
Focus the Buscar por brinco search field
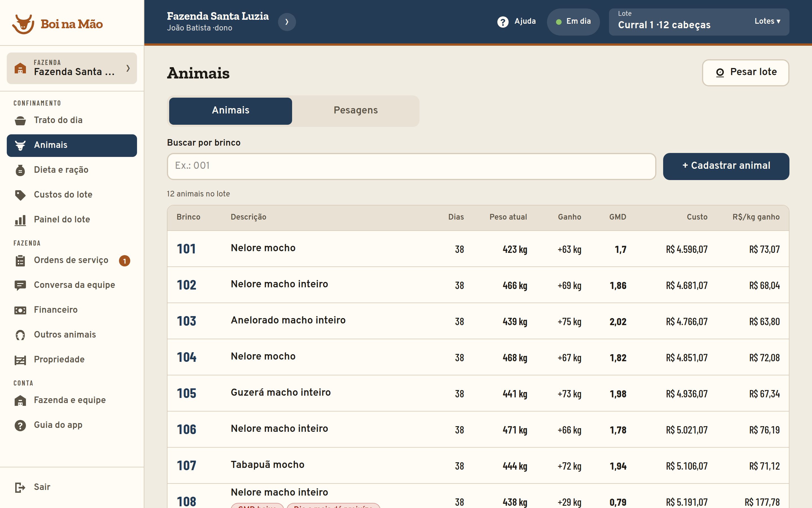(411, 166)
